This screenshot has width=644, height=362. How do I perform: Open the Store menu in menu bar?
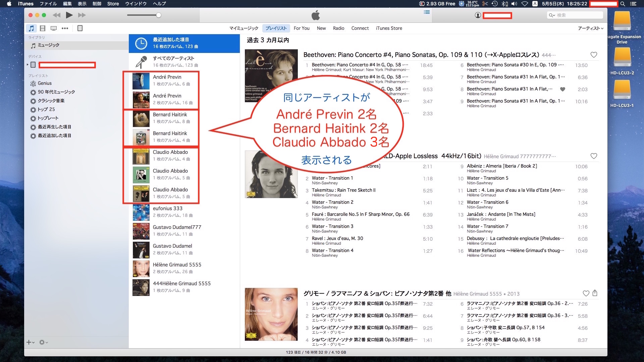coord(113,4)
